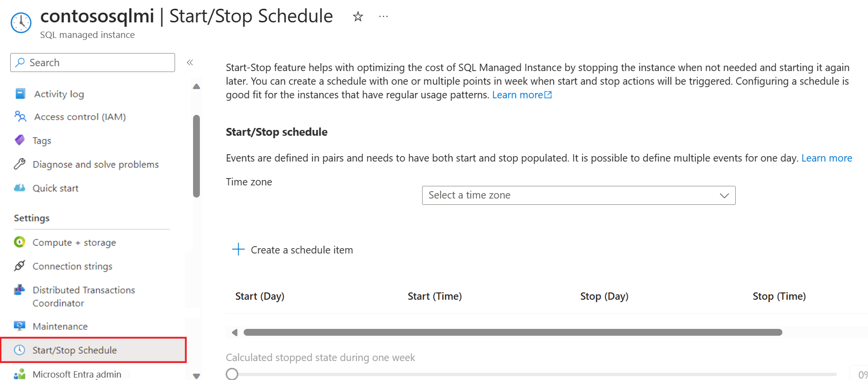Click the Connection strings plug icon
The height and width of the screenshot is (380, 868).
[x=19, y=266]
